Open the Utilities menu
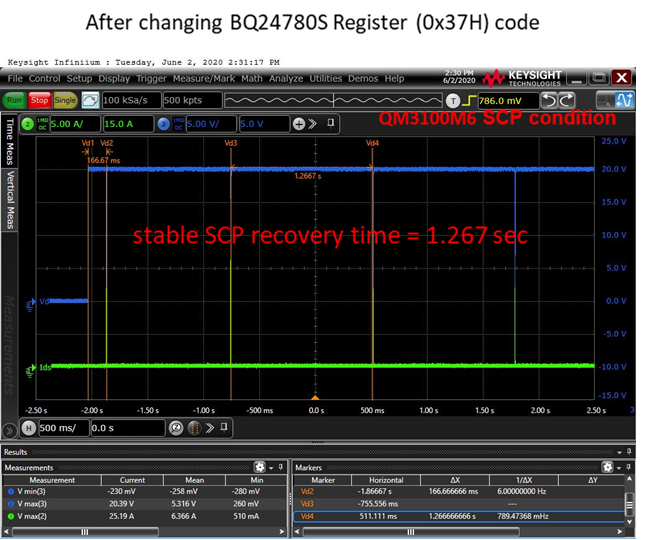This screenshot has height=540, width=646. pyautogui.click(x=325, y=78)
